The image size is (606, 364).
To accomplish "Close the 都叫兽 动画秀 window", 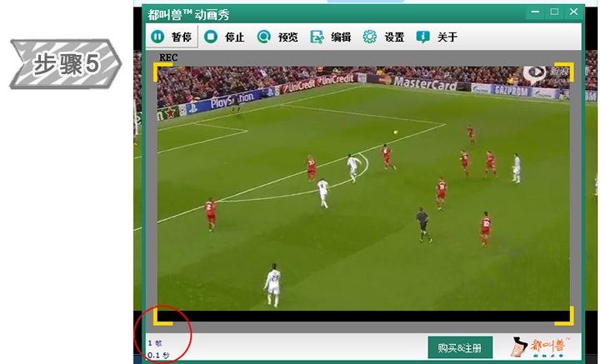I will (573, 12).
